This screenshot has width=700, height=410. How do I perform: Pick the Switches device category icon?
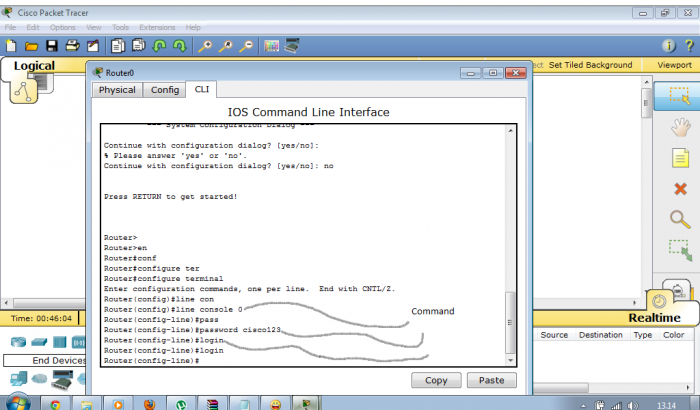[39, 343]
